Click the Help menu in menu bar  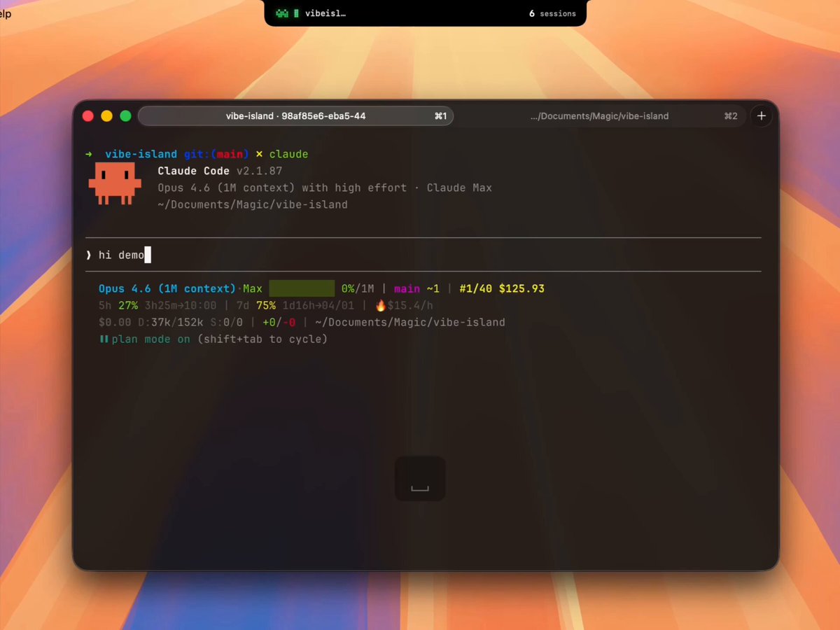pos(6,14)
